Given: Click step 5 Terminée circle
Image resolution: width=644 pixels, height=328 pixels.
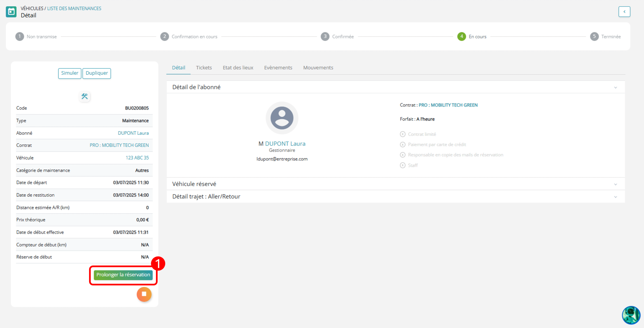Looking at the screenshot, I should [594, 36].
